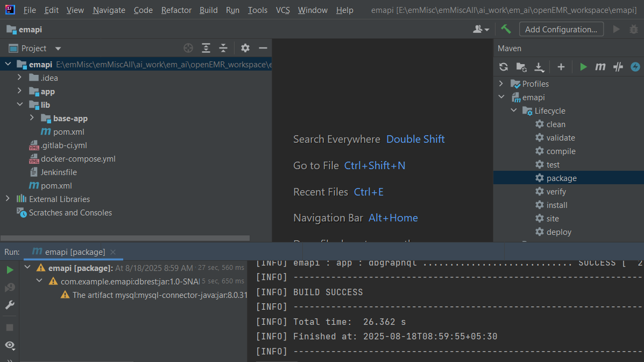
Task: Select the Jenkinsfile
Action: click(58, 172)
